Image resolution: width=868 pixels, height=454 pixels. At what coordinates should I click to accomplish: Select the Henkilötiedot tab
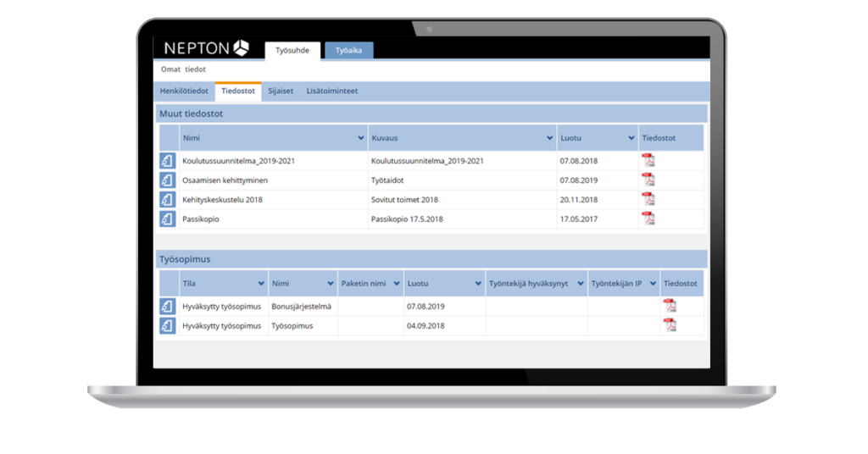184,91
